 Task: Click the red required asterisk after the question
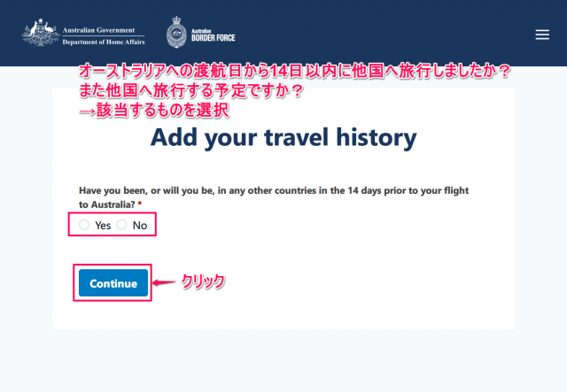point(140,204)
